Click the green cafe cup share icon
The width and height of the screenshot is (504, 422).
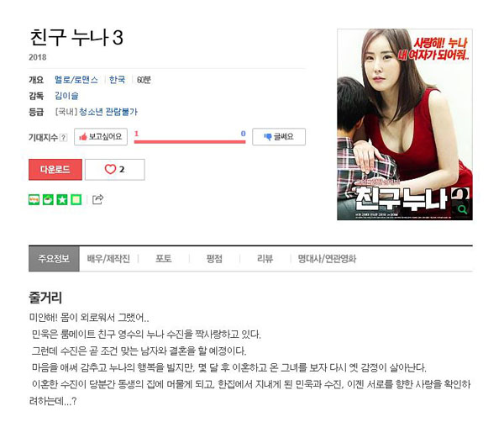click(48, 200)
